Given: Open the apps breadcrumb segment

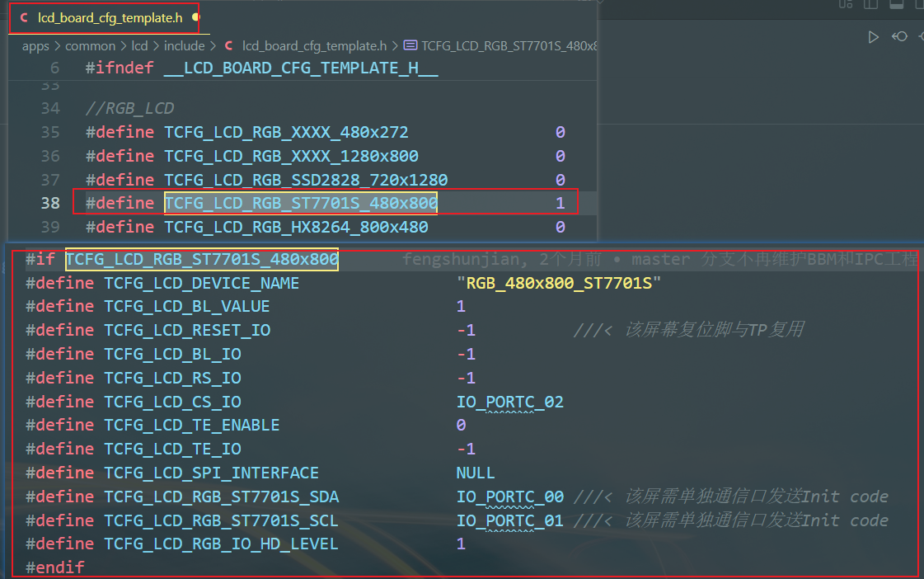Looking at the screenshot, I should (x=35, y=46).
